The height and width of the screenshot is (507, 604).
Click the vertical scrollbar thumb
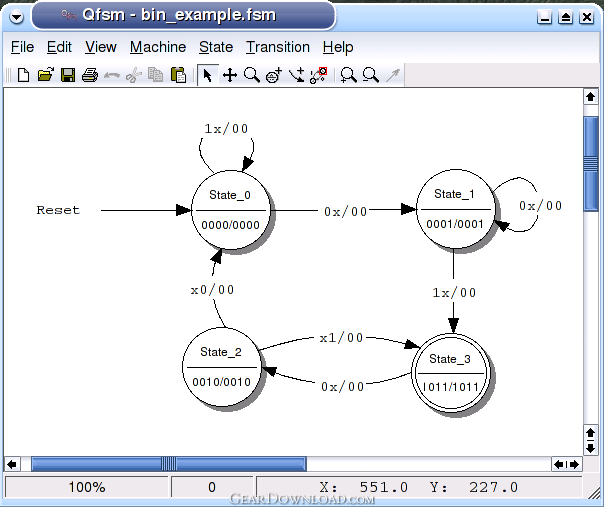591,164
